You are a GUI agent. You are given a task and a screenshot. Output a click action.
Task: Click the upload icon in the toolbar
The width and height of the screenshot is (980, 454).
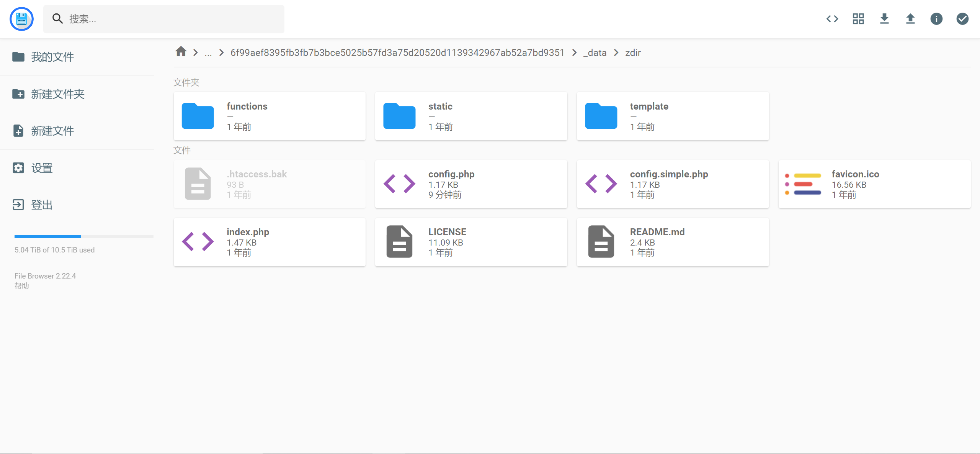coord(910,19)
